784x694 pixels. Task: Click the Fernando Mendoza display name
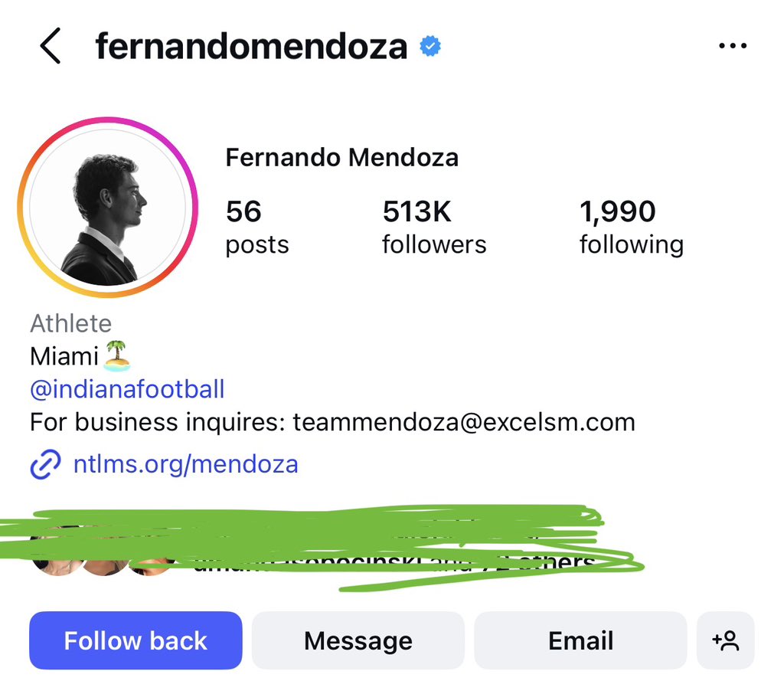coord(341,159)
